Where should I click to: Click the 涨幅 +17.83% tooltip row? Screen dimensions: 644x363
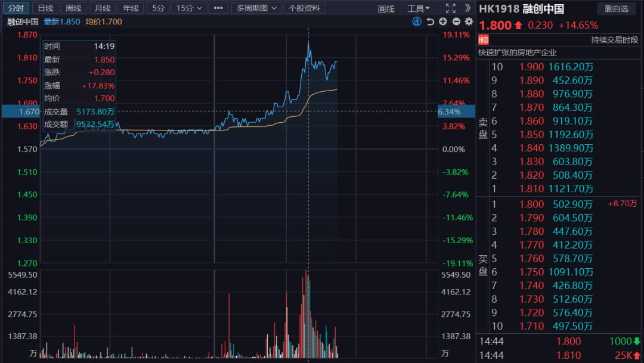[x=79, y=86]
